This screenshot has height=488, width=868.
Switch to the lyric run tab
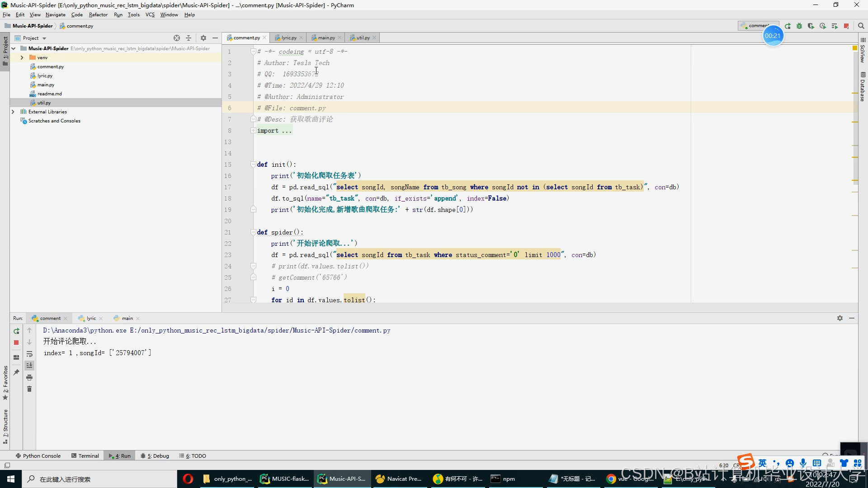91,318
